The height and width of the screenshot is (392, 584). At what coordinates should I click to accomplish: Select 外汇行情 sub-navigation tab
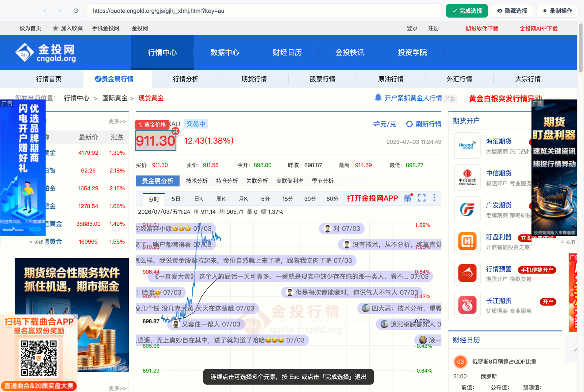[x=459, y=79]
